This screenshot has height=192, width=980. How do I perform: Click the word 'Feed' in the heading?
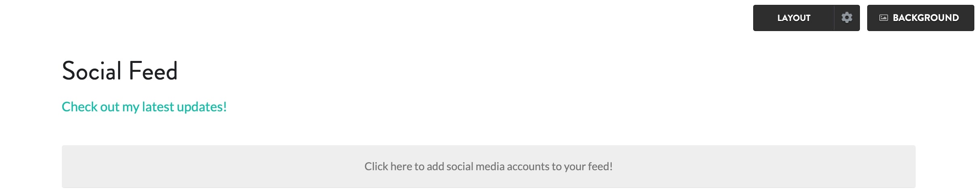tap(153, 71)
